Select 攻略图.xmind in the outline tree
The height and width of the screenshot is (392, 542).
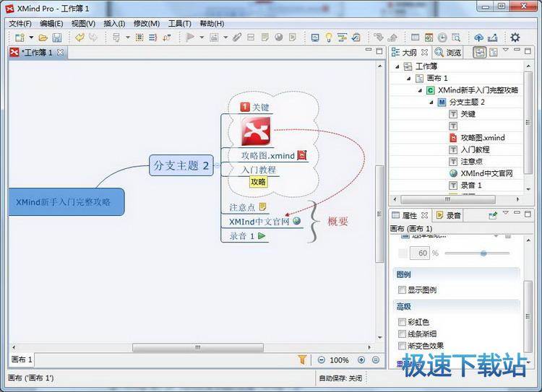(x=483, y=138)
